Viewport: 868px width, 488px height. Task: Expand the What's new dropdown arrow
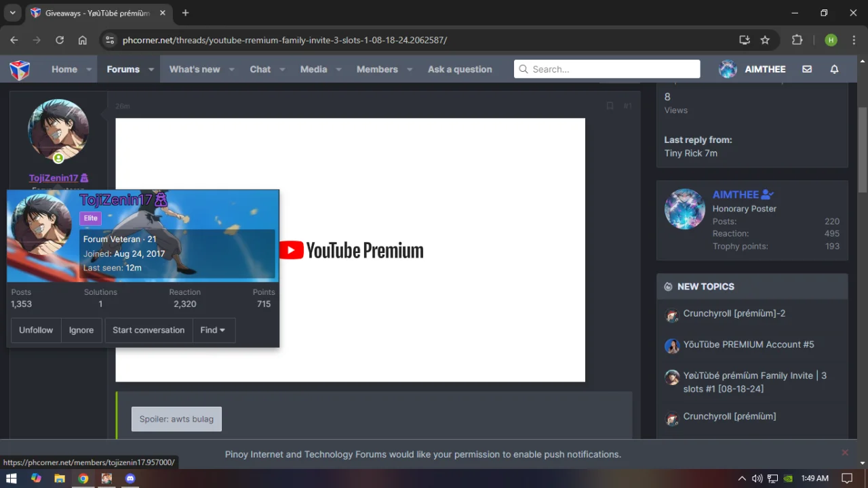pos(231,69)
